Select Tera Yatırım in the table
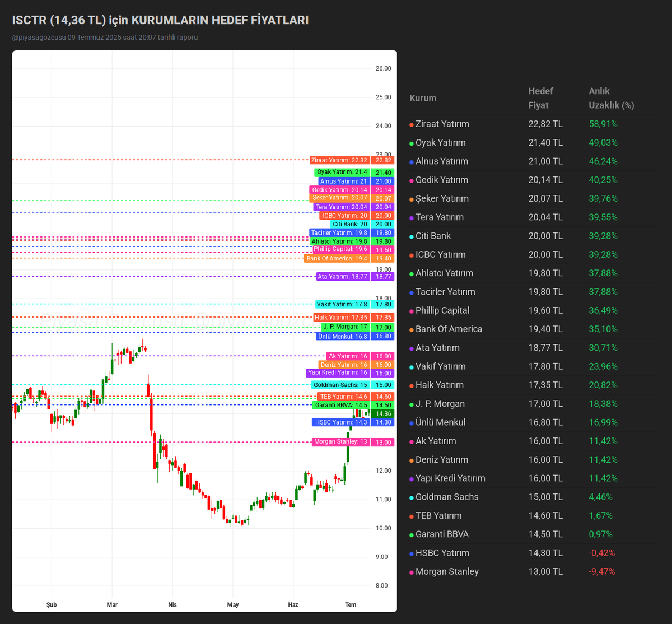Screen dimensions: 672x624 440,217
